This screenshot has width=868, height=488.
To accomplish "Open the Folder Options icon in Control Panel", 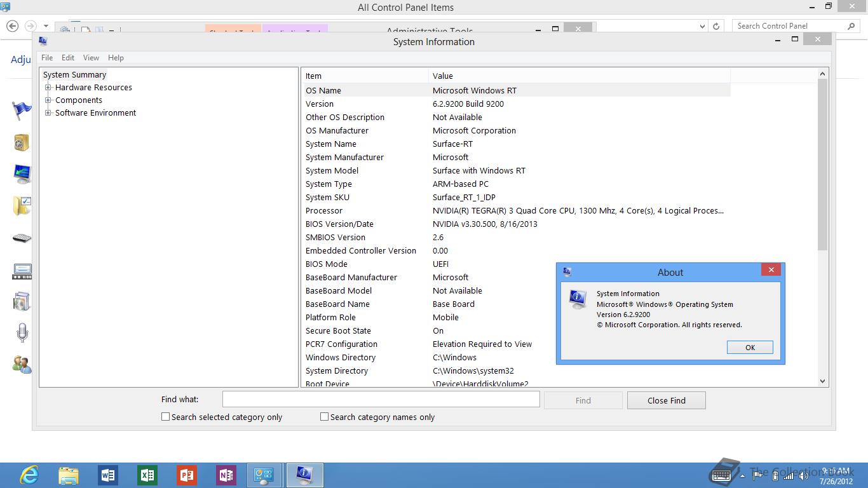I will pyautogui.click(x=22, y=206).
